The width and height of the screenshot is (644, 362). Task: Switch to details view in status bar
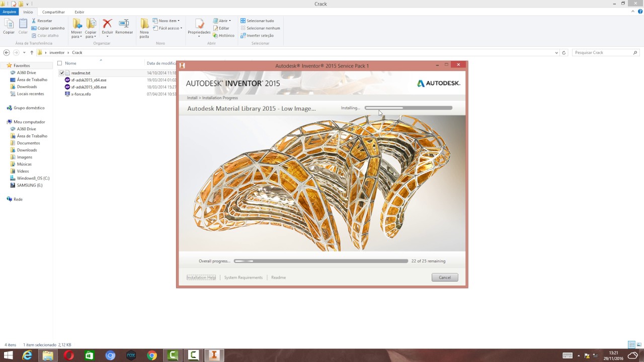pyautogui.click(x=631, y=345)
